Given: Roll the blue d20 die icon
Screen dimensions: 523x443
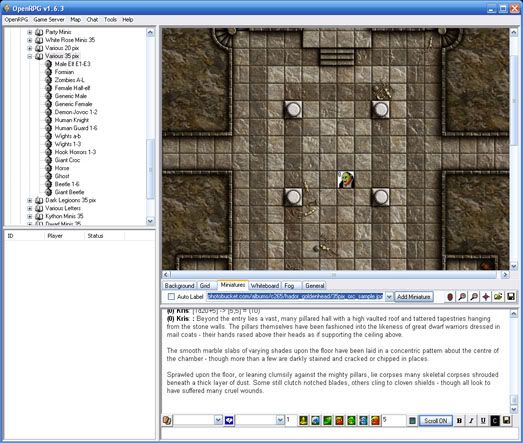Looking at the screenshot, I should pyautogui.click(x=363, y=420).
